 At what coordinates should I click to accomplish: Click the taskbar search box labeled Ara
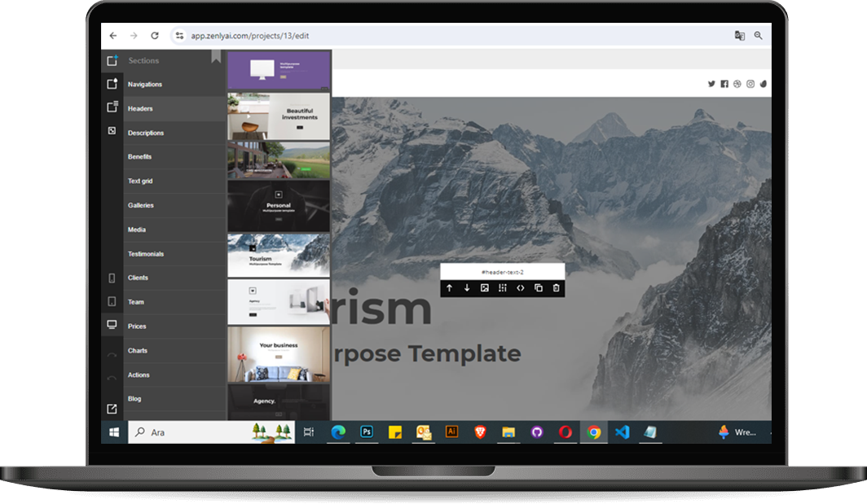(x=212, y=432)
